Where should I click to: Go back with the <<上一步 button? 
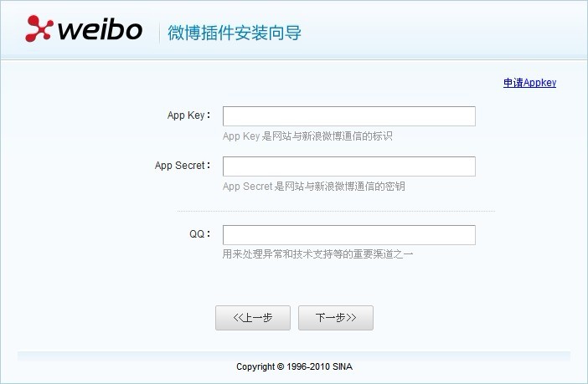[x=253, y=318]
